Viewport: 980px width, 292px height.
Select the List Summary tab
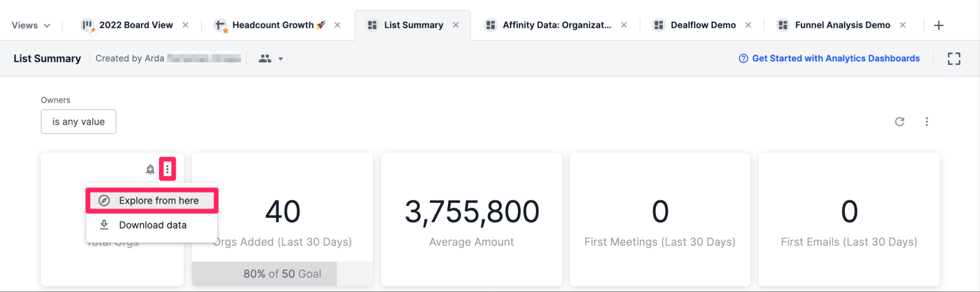[413, 25]
